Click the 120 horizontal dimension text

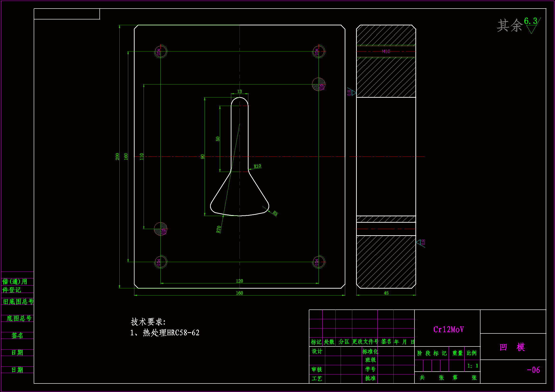[239, 281]
